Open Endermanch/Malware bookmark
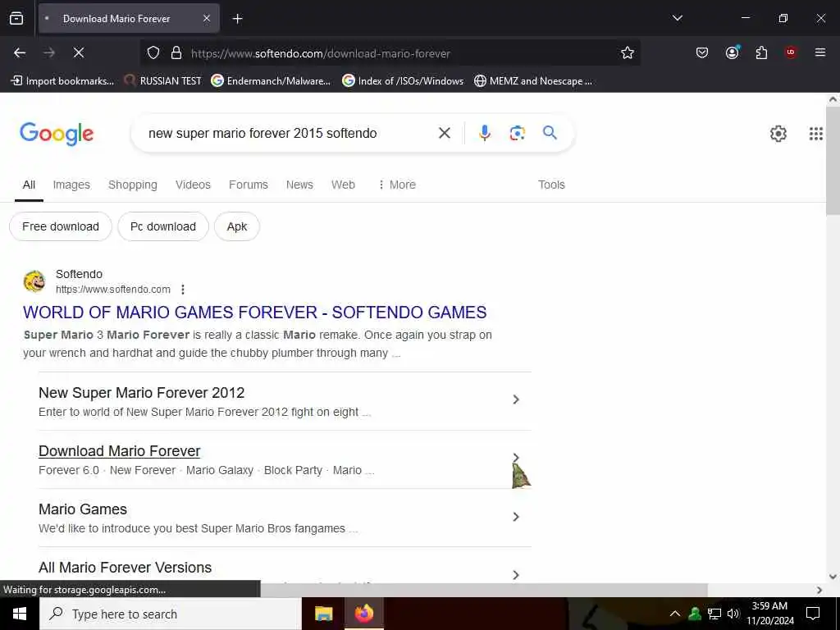The height and width of the screenshot is (630, 840). click(271, 81)
